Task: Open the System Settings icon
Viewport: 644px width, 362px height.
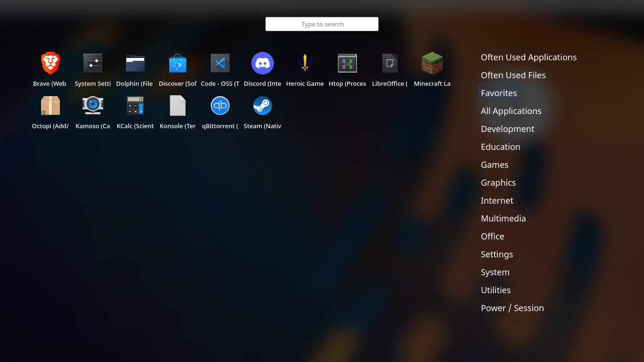Action: [x=93, y=63]
